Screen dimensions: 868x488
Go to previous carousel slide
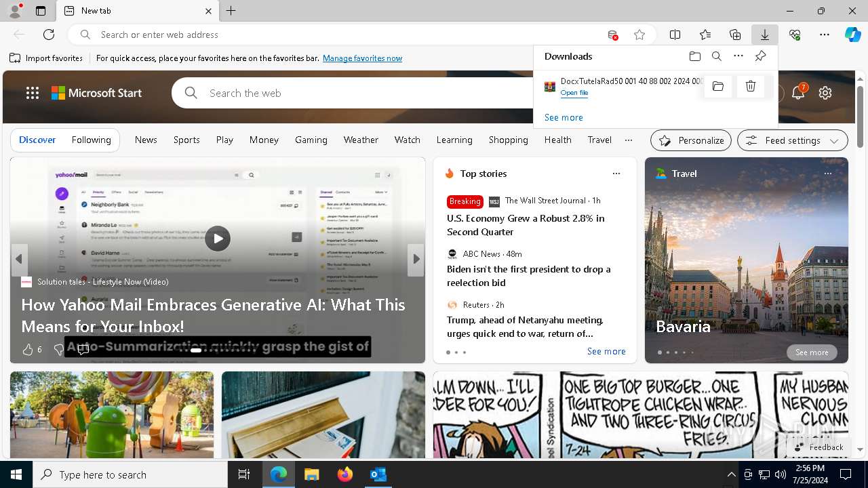click(19, 259)
